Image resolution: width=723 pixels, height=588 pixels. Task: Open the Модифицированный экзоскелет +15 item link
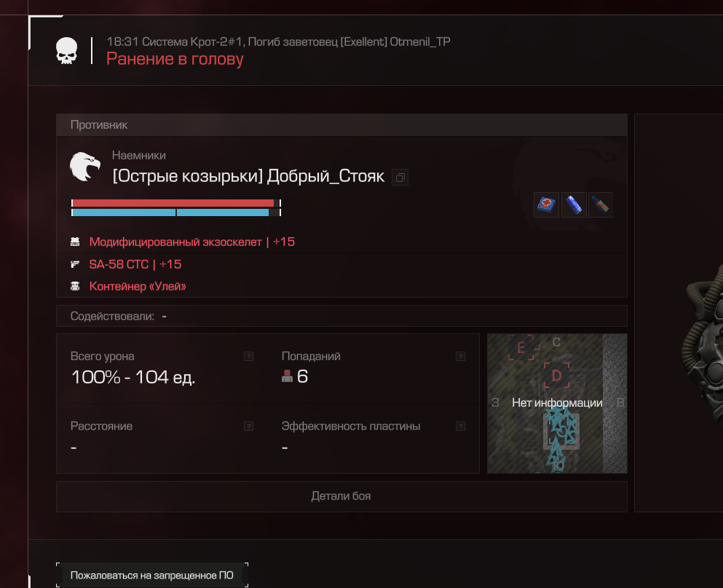191,242
